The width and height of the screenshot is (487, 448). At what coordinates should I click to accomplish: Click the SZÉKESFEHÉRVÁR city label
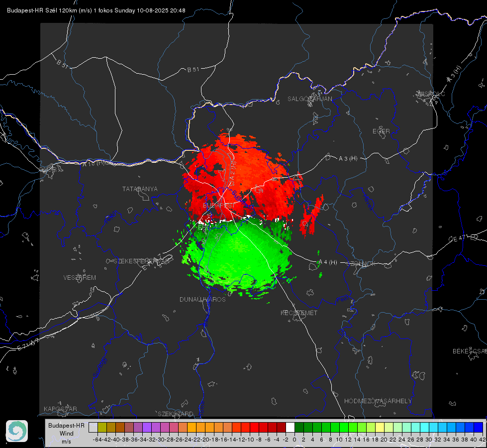point(142,261)
